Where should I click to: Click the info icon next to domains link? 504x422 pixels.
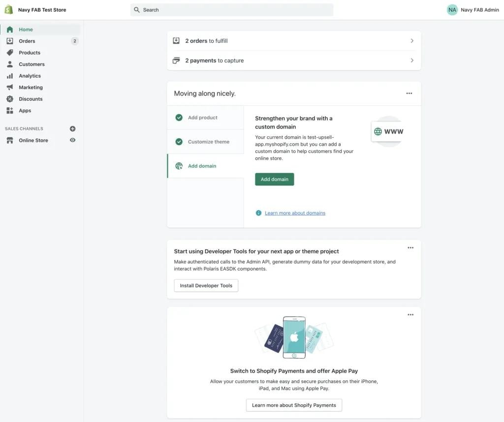tap(258, 213)
